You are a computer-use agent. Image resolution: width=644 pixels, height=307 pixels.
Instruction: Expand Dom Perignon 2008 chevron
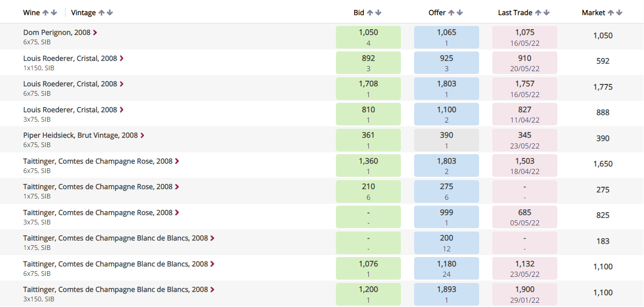(95, 33)
